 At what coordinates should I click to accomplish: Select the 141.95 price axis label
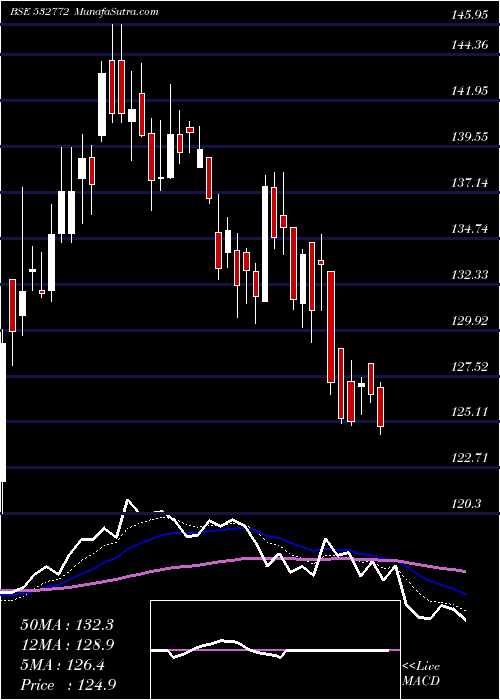pyautogui.click(x=468, y=91)
